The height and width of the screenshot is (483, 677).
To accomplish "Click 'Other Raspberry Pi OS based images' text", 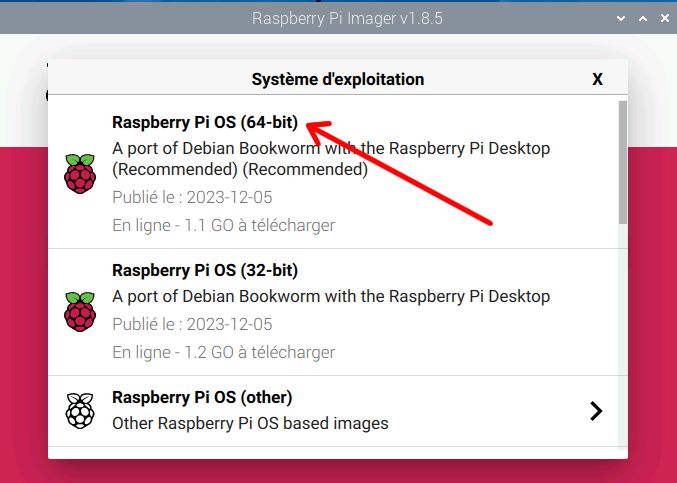I will [250, 423].
